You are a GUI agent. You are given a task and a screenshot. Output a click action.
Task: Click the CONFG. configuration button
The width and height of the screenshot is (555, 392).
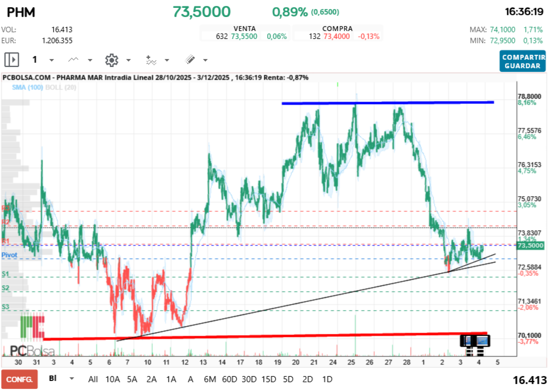pos(20,379)
